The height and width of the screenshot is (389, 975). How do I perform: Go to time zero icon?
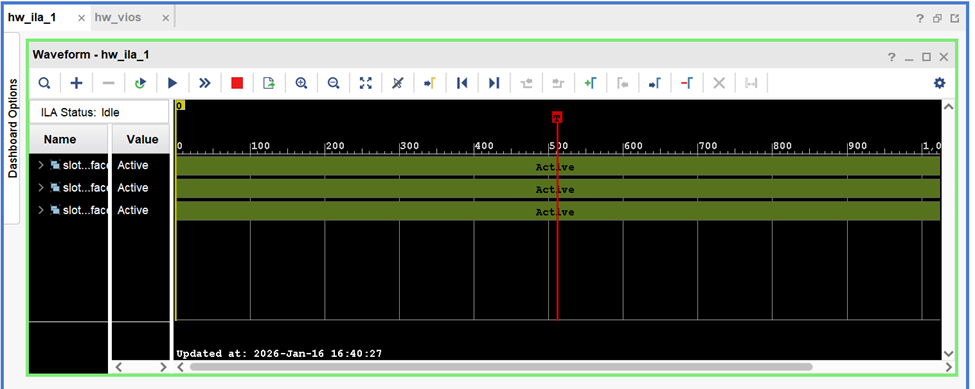click(462, 83)
